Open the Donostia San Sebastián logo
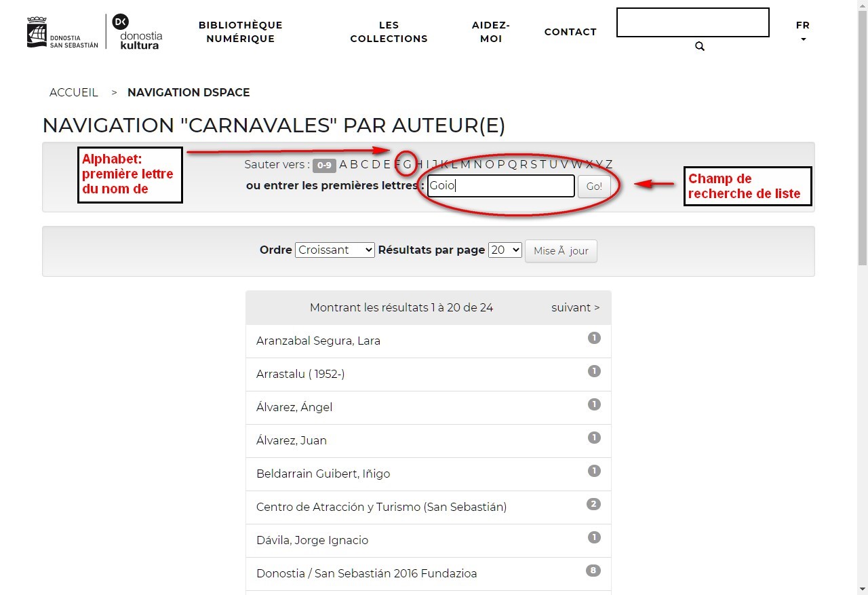The width and height of the screenshot is (868, 595). [62, 33]
